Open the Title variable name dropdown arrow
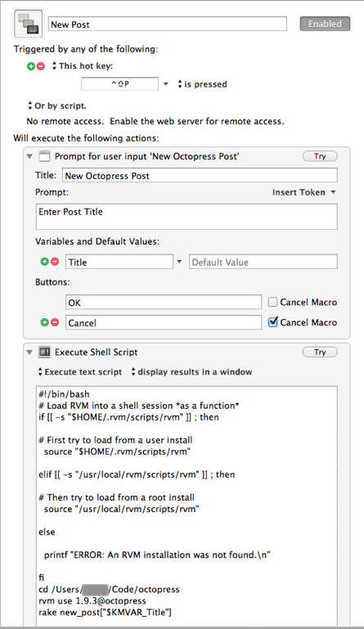Viewport: 364px width, 629px height. [179, 262]
